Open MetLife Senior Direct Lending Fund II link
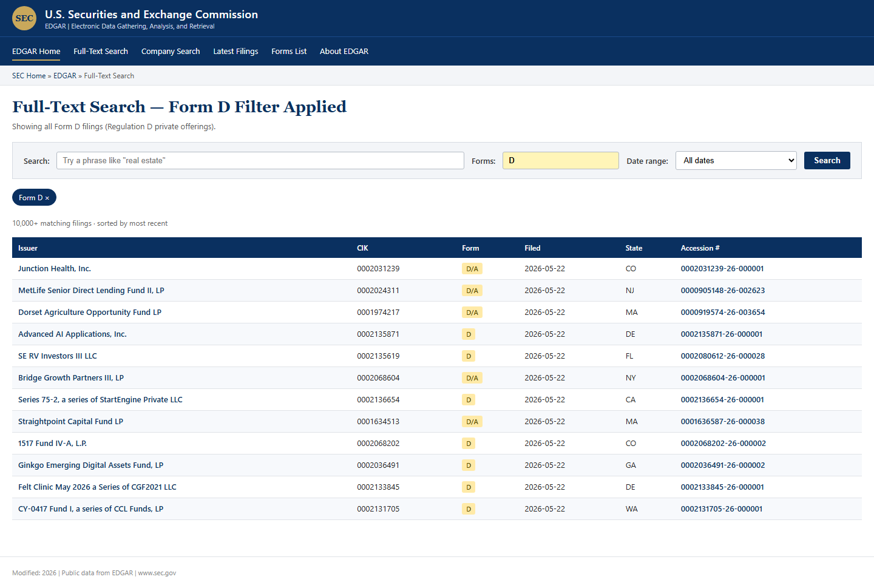 pyautogui.click(x=91, y=291)
